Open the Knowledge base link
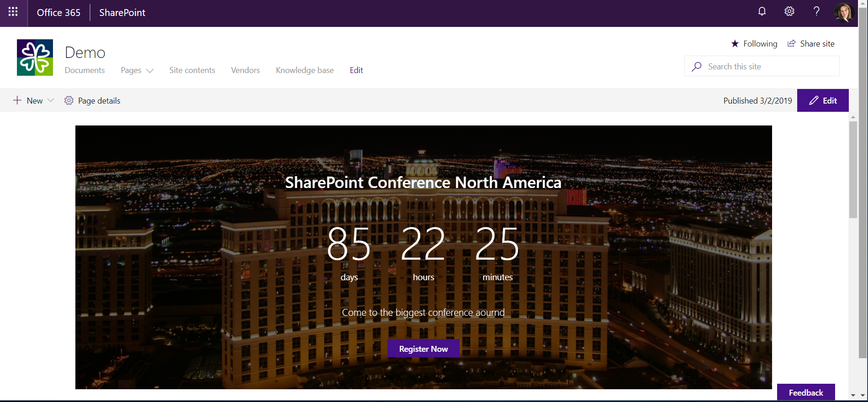 (x=305, y=70)
